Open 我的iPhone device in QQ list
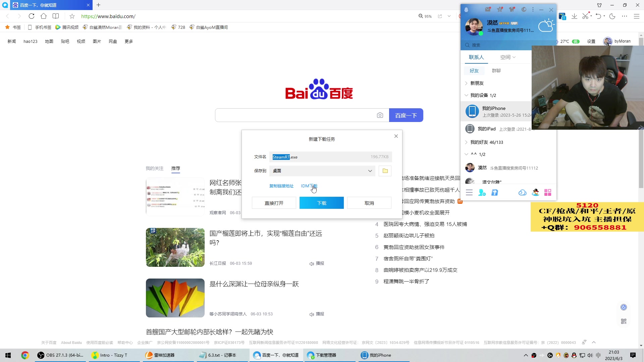 [x=496, y=111]
